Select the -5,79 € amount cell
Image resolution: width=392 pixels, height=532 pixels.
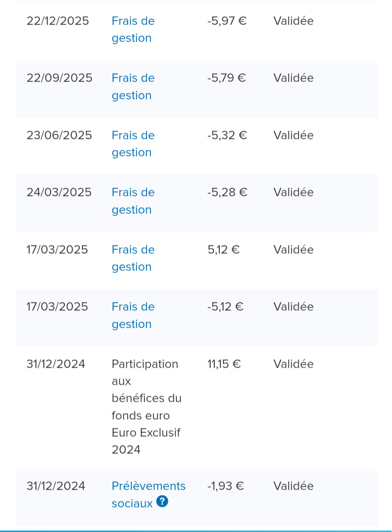pos(226,78)
